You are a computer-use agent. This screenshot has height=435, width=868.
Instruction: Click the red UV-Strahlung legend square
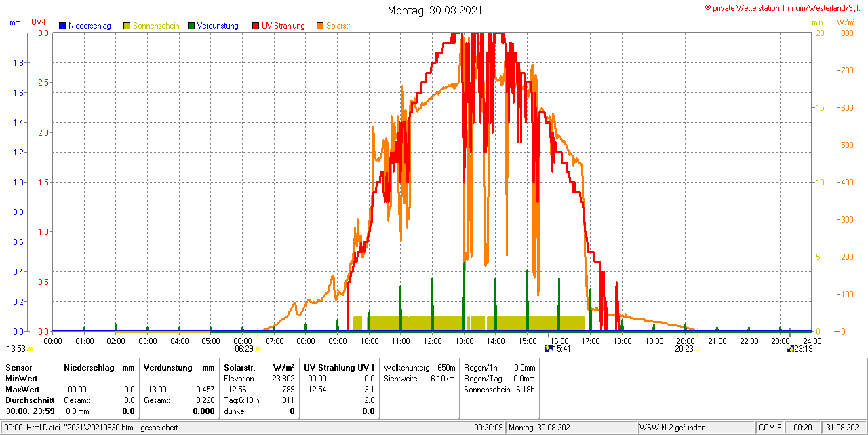pyautogui.click(x=256, y=26)
